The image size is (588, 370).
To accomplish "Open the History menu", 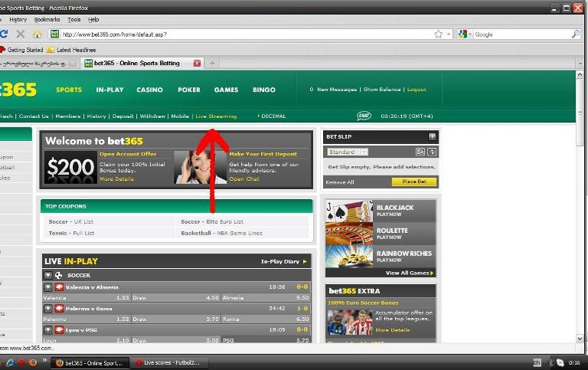I will [x=18, y=19].
